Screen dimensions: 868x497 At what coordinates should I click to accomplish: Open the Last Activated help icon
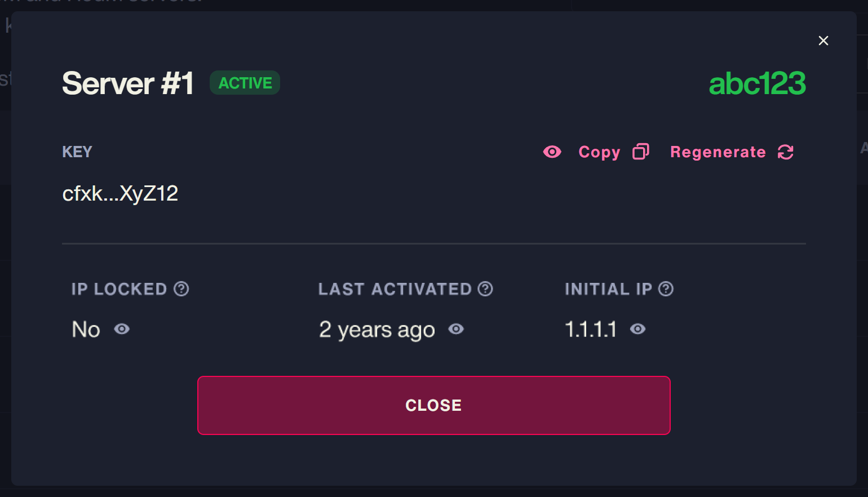click(x=485, y=289)
